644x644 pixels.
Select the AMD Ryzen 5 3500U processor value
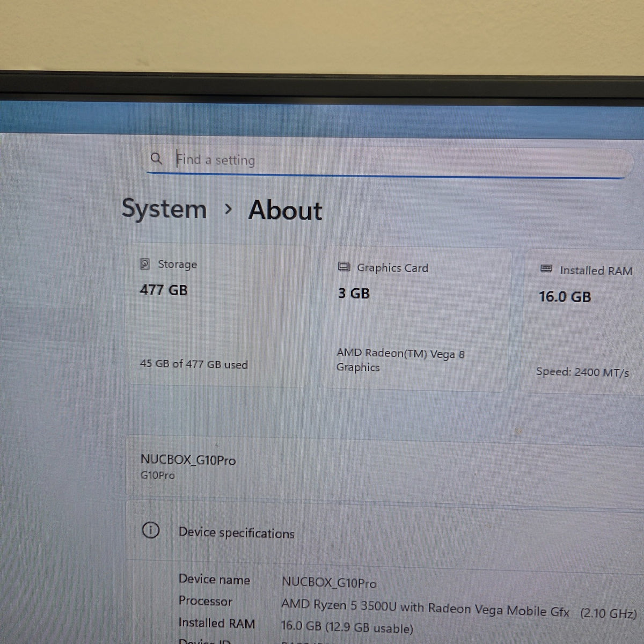(x=459, y=609)
